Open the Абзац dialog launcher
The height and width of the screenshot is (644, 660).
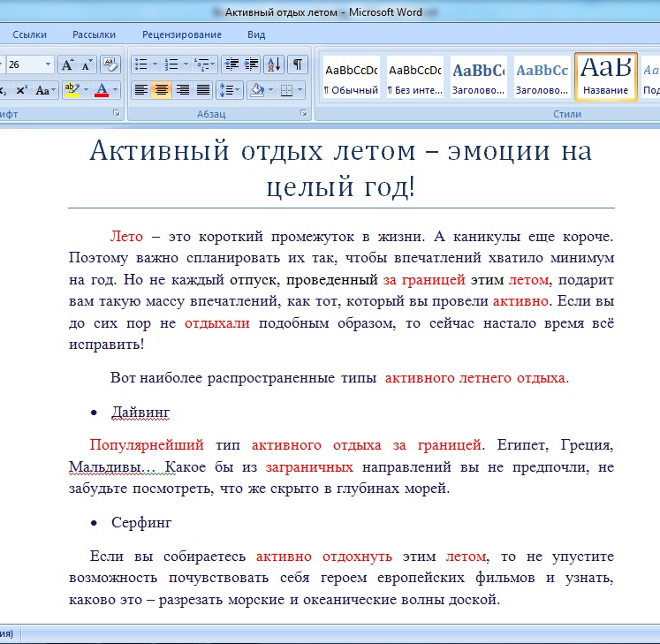pos(303,113)
